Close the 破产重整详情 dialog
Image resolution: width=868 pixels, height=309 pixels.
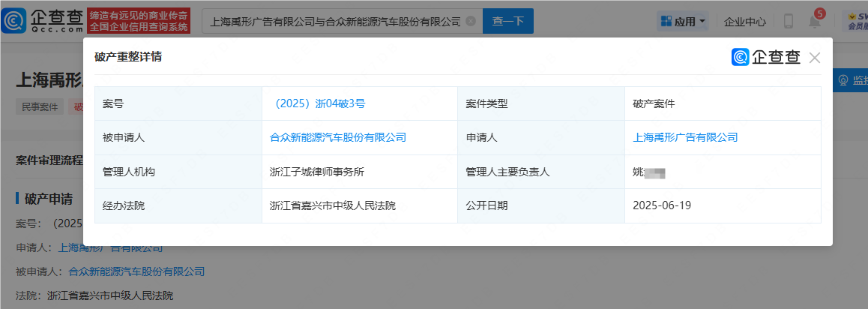[815, 58]
